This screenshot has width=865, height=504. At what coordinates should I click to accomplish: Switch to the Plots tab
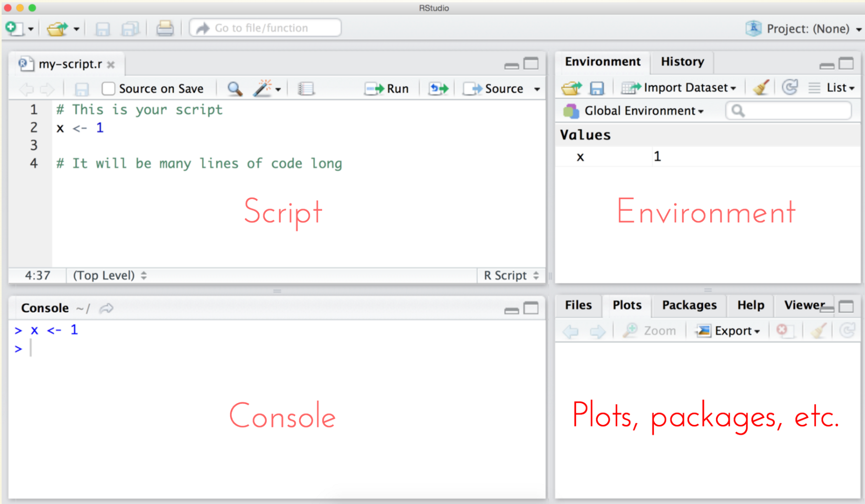627,305
